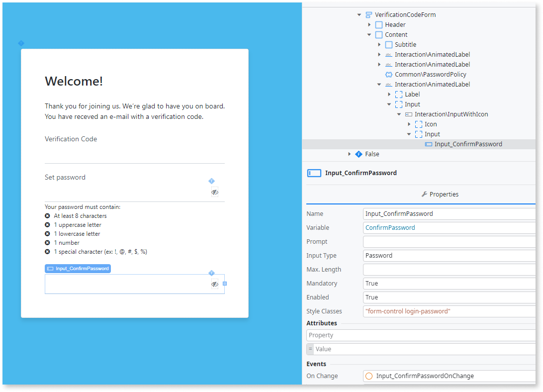Image resolution: width=543 pixels, height=392 pixels.
Task: Click the Input_ConfirmPassword input icon in tree
Action: (428, 144)
